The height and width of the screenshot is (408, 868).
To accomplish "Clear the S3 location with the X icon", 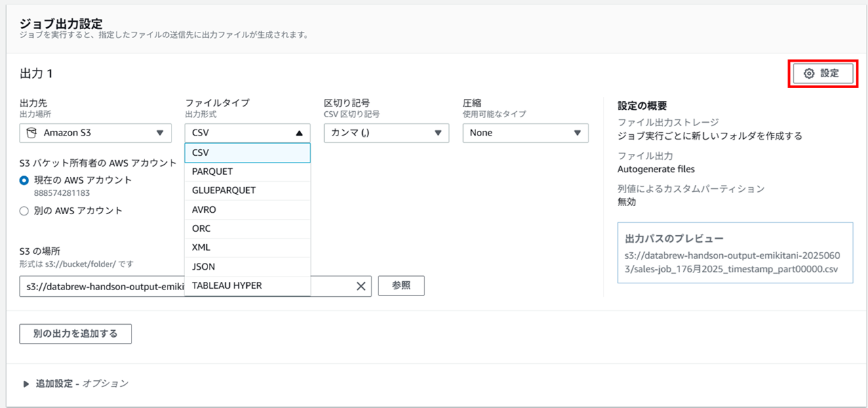I will [x=361, y=286].
